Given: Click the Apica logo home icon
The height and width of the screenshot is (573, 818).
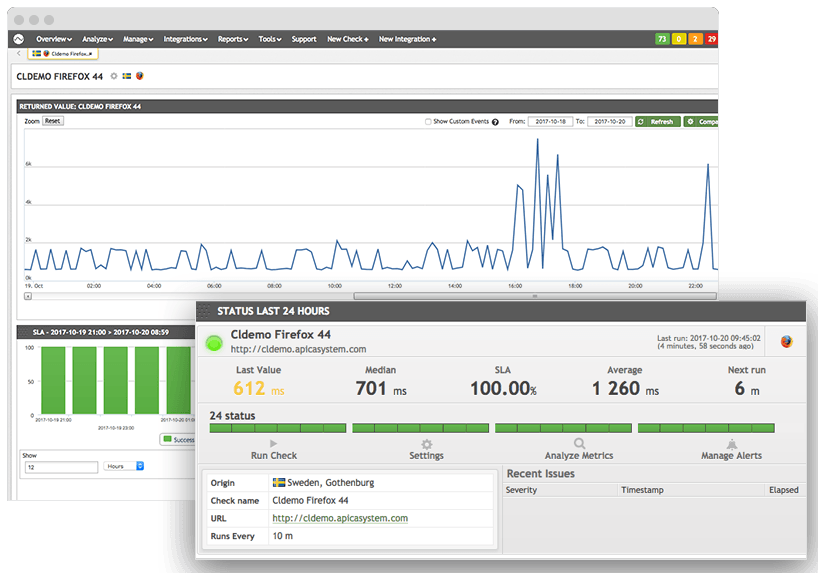Looking at the screenshot, I should (18, 39).
